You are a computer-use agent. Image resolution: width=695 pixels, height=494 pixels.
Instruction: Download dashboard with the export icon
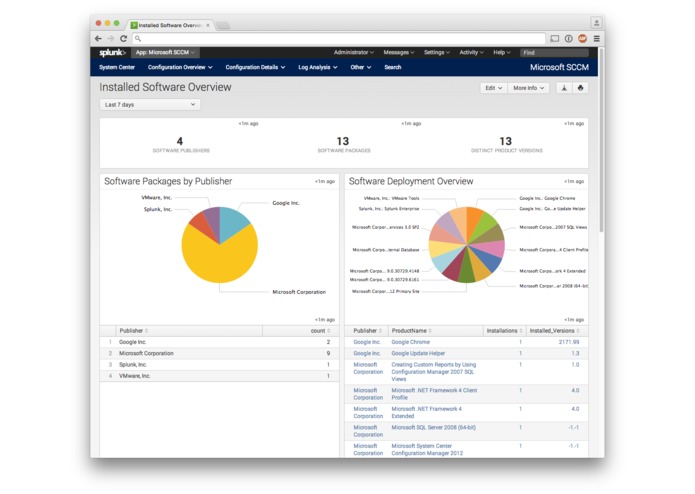[x=564, y=88]
